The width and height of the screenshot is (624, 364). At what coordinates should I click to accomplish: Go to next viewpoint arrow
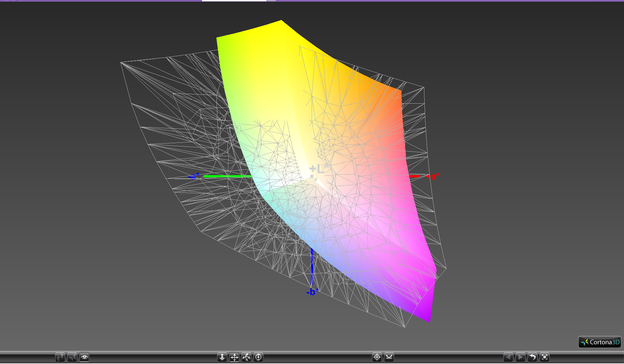tap(520, 357)
